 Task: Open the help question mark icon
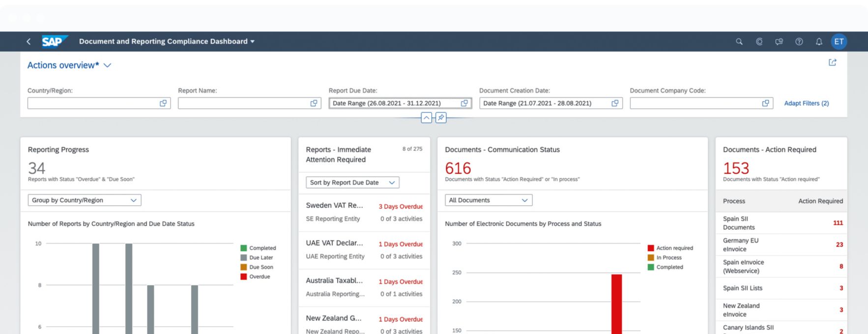pos(799,42)
